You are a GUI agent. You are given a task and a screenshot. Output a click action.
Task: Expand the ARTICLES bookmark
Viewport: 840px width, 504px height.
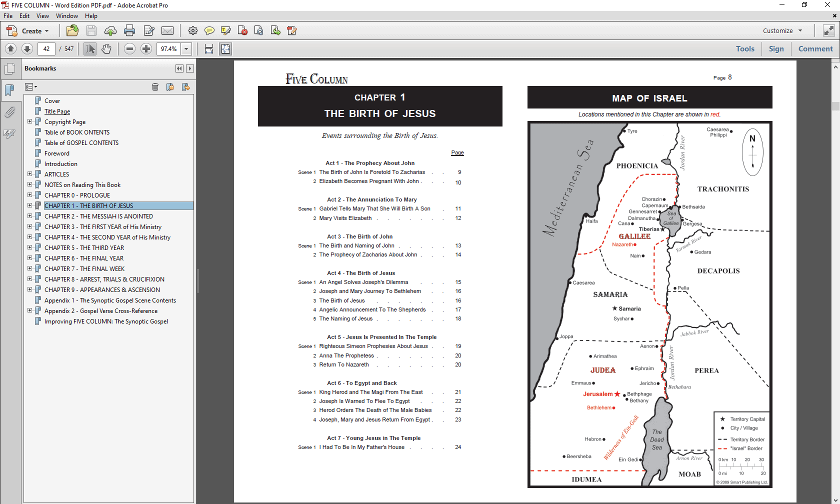click(29, 174)
